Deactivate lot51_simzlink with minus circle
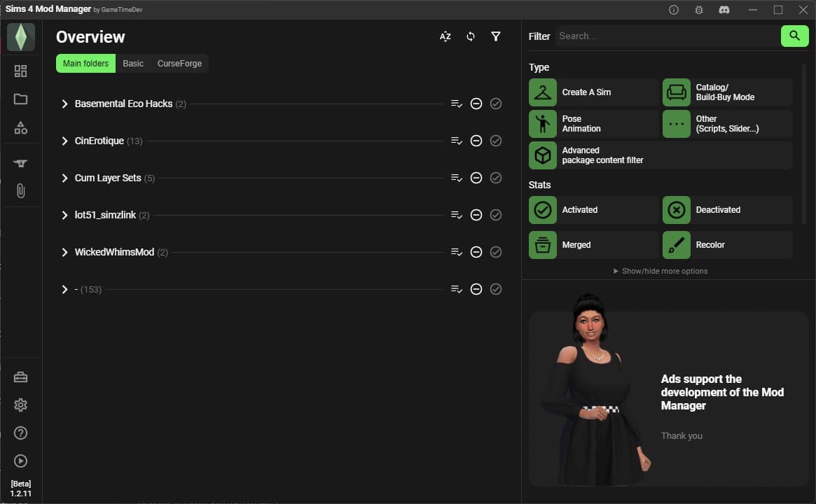This screenshot has height=504, width=816. 476,215
